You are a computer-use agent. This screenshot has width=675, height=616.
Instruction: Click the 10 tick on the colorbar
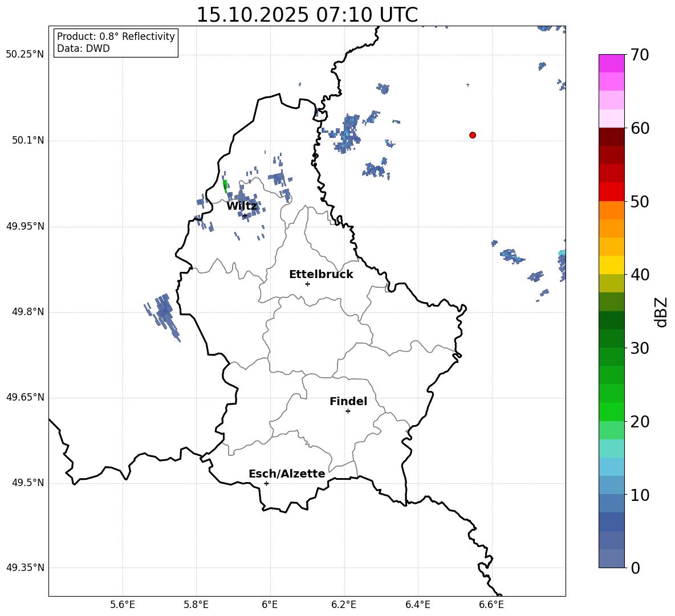[640, 495]
